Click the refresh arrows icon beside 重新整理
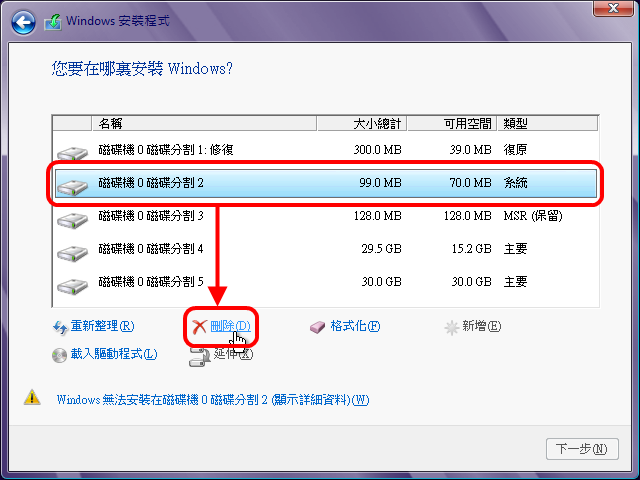640x480 pixels. click(x=60, y=327)
